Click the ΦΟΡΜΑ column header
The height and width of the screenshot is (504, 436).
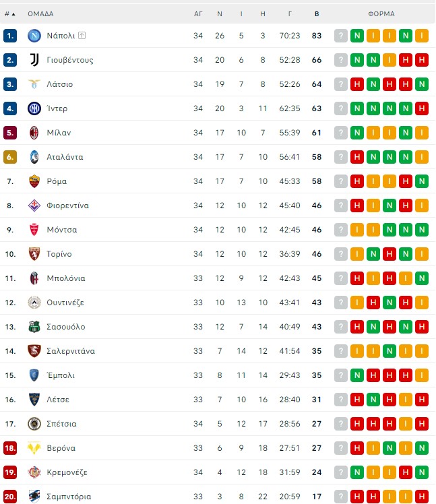click(x=381, y=14)
